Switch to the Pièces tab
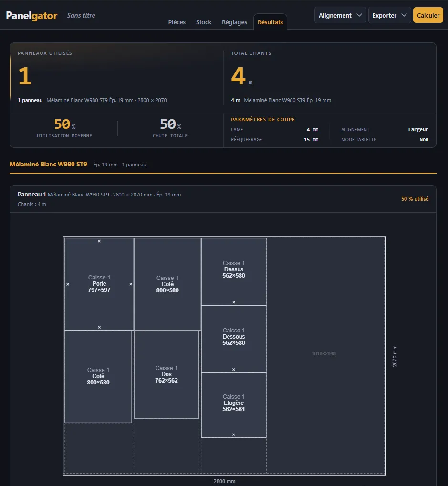The image size is (448, 486). point(177,22)
